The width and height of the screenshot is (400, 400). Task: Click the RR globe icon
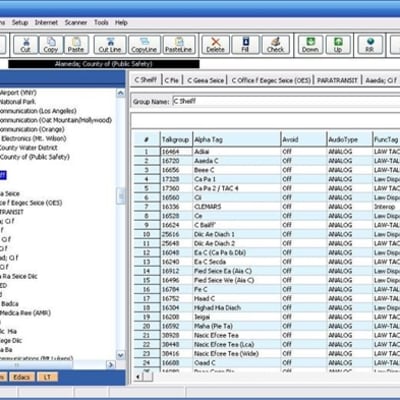coord(370,45)
